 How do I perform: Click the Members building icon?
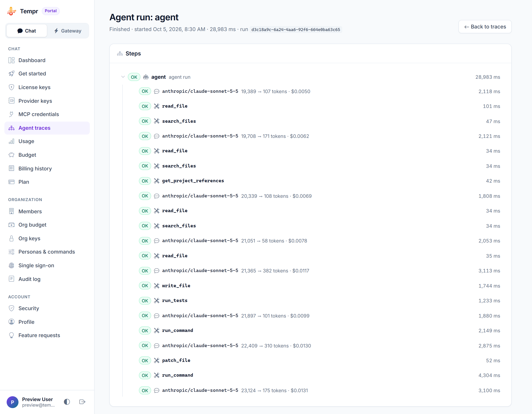pos(11,211)
